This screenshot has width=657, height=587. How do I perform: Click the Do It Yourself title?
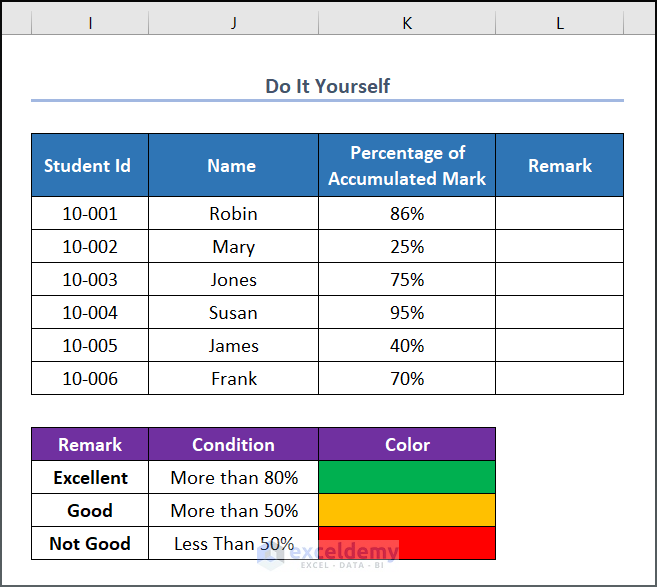tap(327, 86)
